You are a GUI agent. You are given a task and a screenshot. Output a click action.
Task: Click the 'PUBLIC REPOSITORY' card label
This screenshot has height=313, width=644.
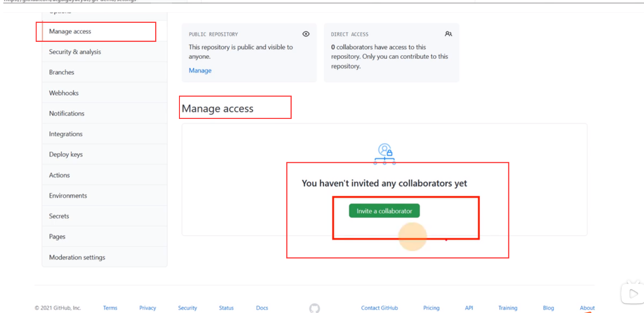pyautogui.click(x=213, y=34)
